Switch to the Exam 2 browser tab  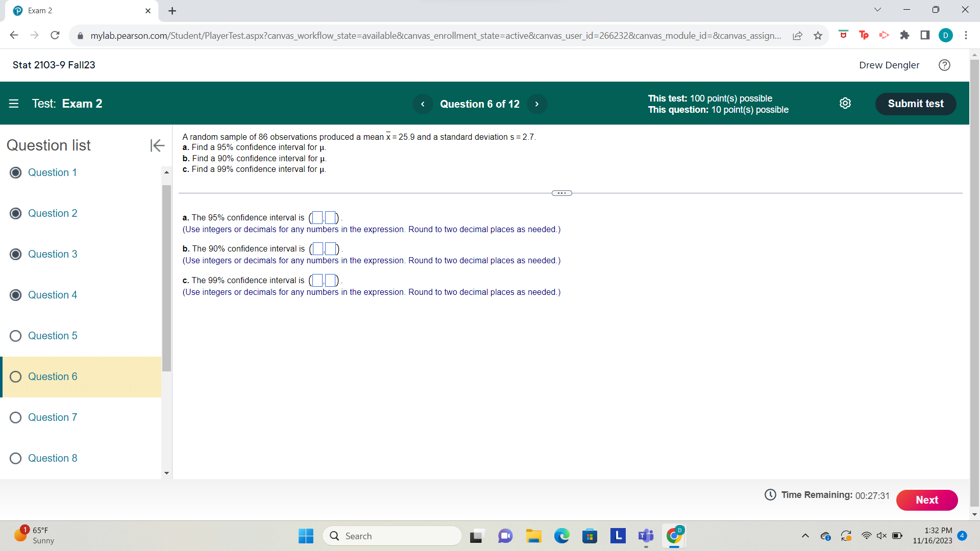[77, 10]
